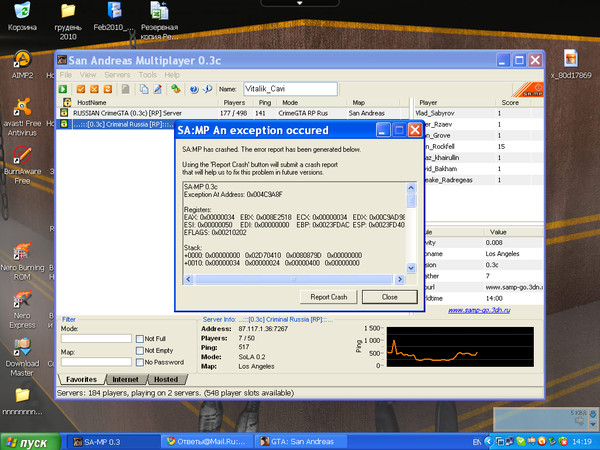The image size is (600, 450).
Task: Switch to the Internet tab
Action: pos(125,380)
